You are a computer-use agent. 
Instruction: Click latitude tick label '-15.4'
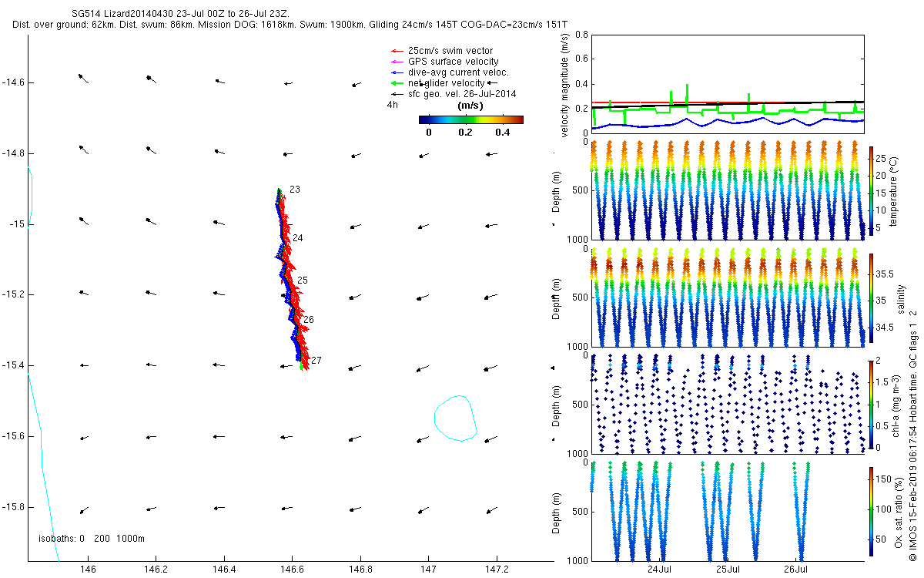coord(13,366)
